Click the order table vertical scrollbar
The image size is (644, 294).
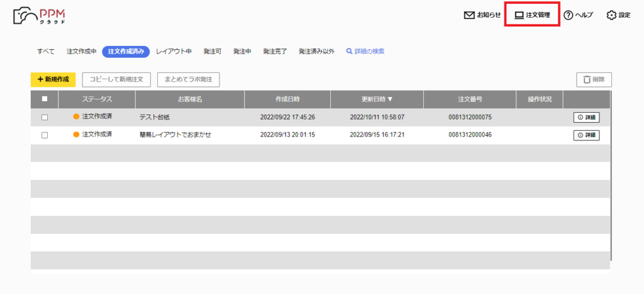point(611,176)
